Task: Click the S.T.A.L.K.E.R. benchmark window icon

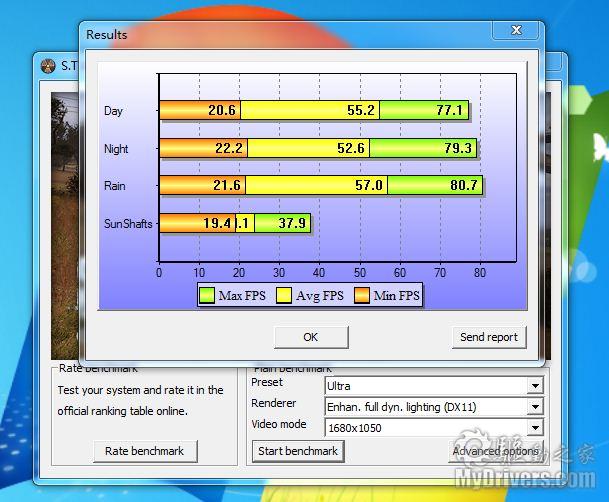Action: tap(48, 66)
